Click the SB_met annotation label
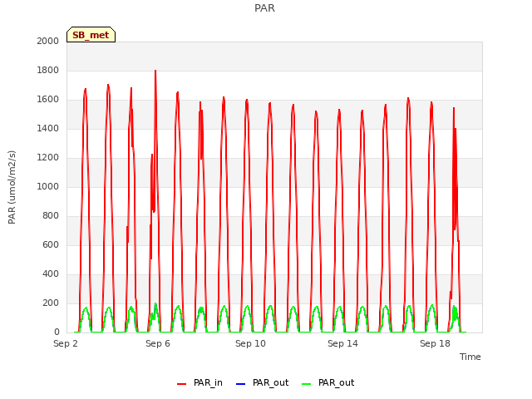 (x=91, y=35)
